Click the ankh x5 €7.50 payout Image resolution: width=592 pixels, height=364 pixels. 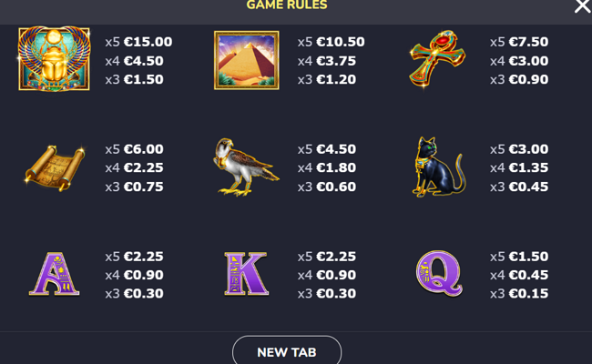coord(519,42)
